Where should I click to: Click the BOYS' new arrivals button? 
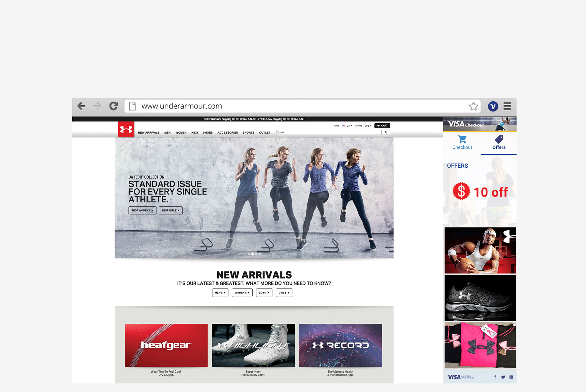264,292
